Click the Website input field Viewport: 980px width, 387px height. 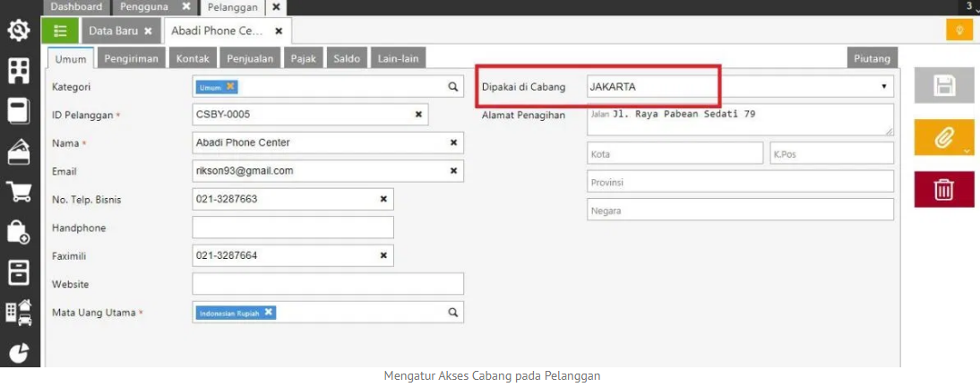pyautogui.click(x=328, y=284)
